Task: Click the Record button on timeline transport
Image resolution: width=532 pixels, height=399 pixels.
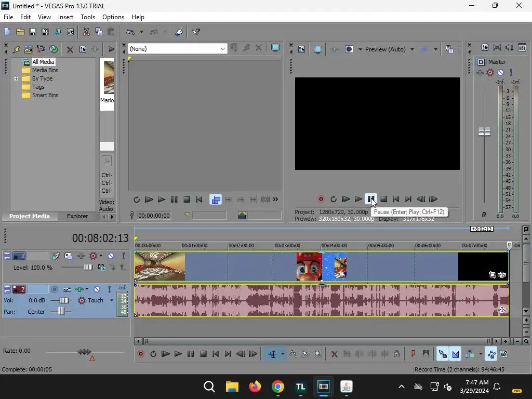Action: click(x=141, y=354)
